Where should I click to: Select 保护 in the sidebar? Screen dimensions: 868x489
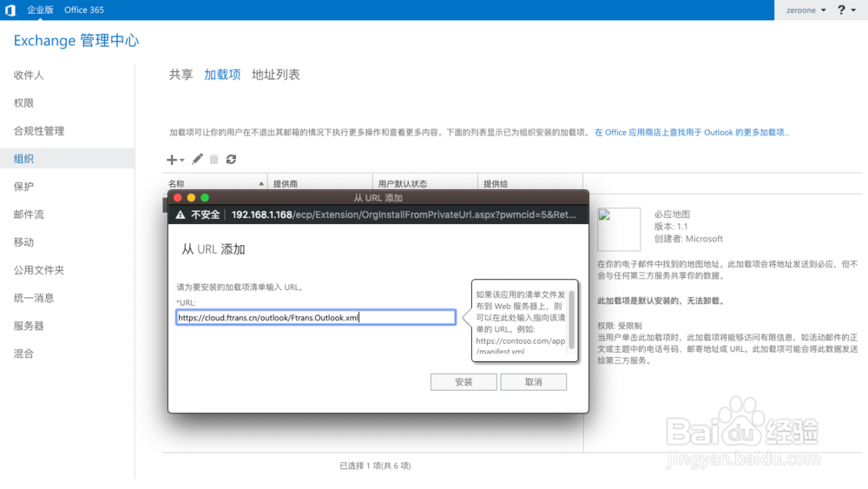(x=23, y=187)
